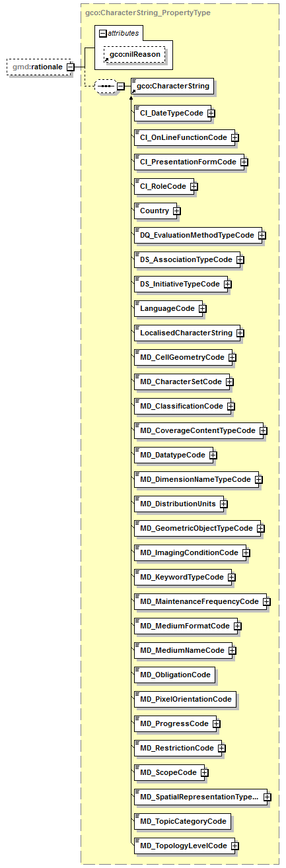Click the gco:CharacterString_PropertyType type label
Screen dimensions: 286x868
[x=148, y=13]
